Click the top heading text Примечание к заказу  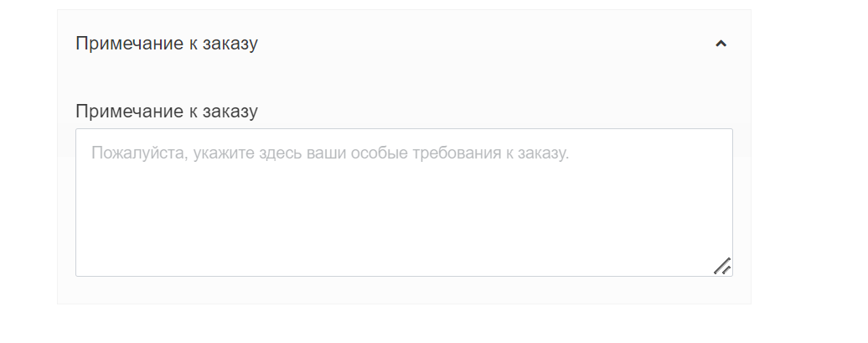(x=166, y=44)
